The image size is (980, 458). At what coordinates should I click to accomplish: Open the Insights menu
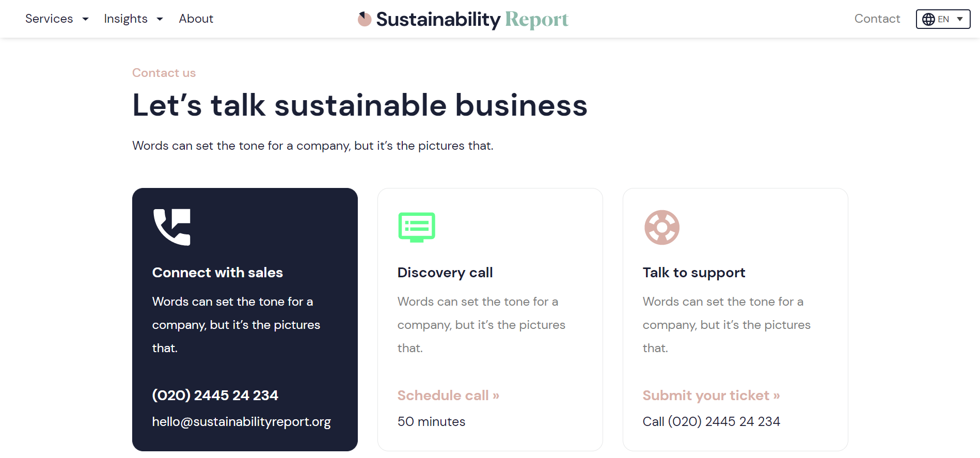pos(125,19)
